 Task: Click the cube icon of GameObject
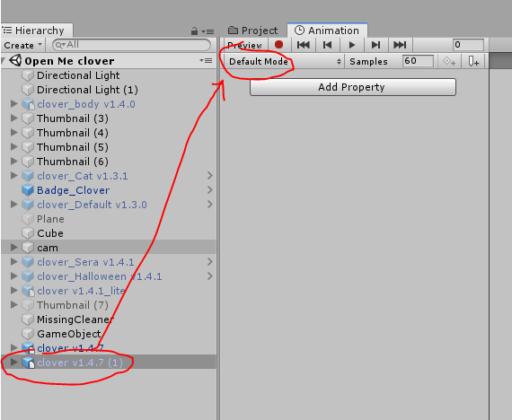[x=28, y=334]
